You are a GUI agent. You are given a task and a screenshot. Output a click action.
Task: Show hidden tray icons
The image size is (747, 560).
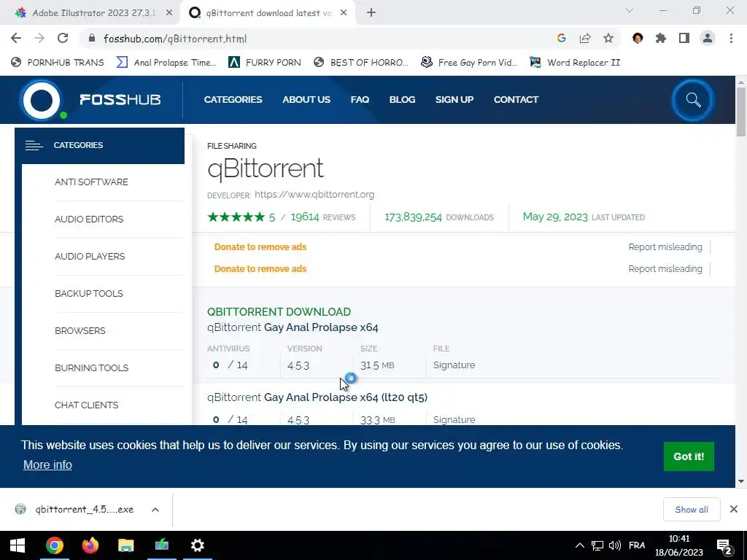click(x=579, y=545)
